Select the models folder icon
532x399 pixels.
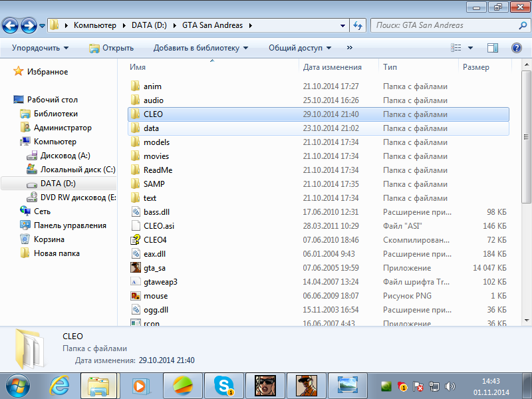pos(136,142)
